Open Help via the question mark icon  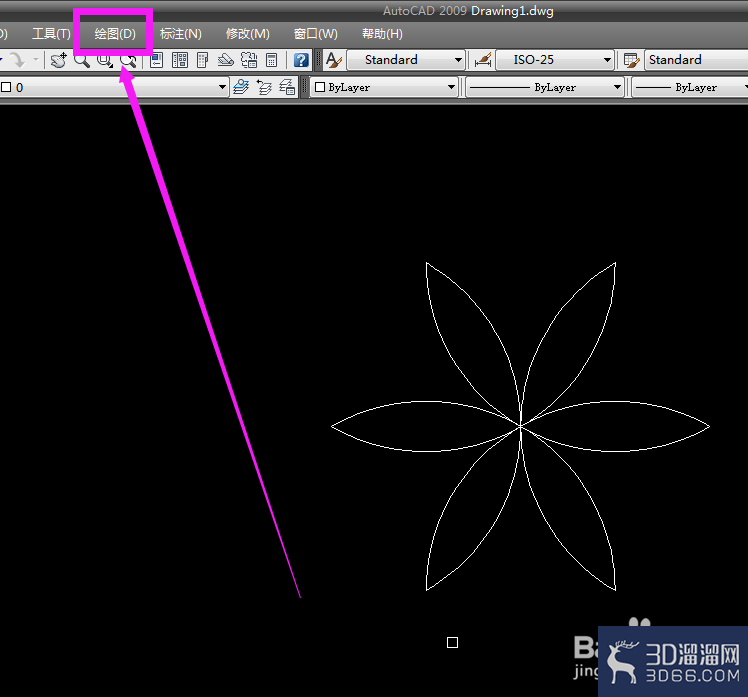301,60
